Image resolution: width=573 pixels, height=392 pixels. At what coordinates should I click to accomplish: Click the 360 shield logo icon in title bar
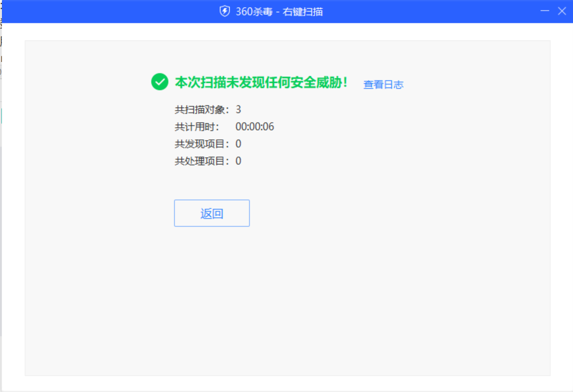point(225,11)
